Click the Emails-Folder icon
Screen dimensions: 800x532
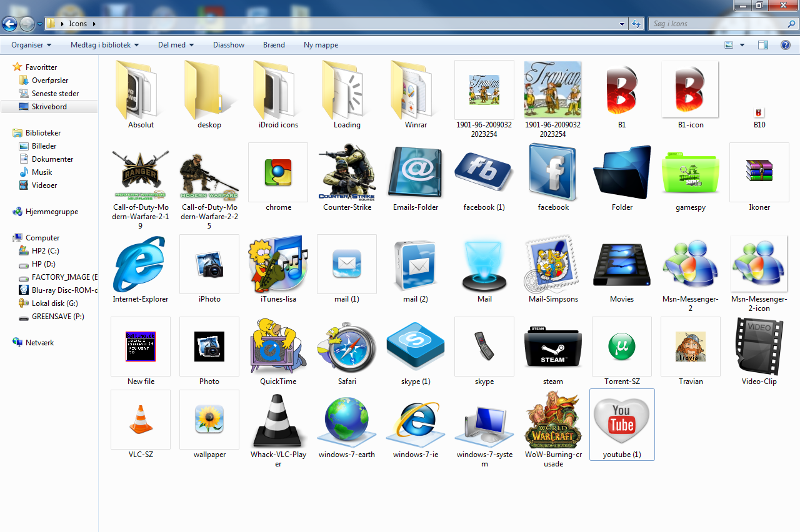point(416,172)
